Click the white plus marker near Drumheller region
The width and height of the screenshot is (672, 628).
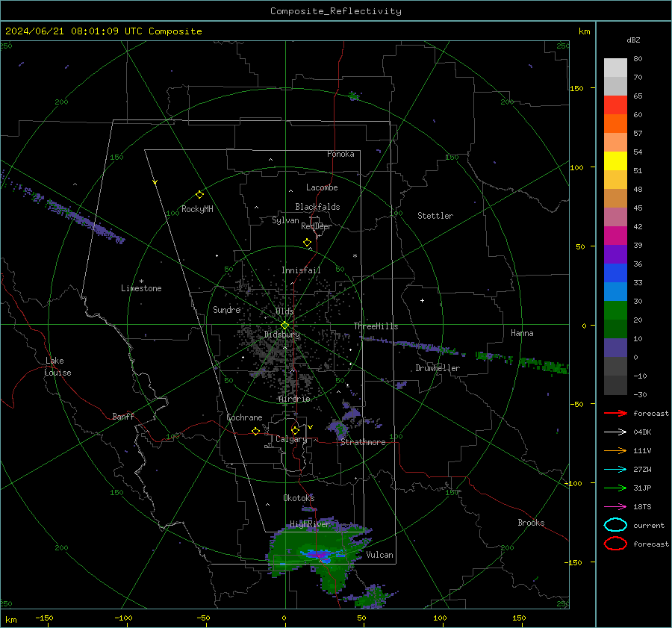point(422,300)
